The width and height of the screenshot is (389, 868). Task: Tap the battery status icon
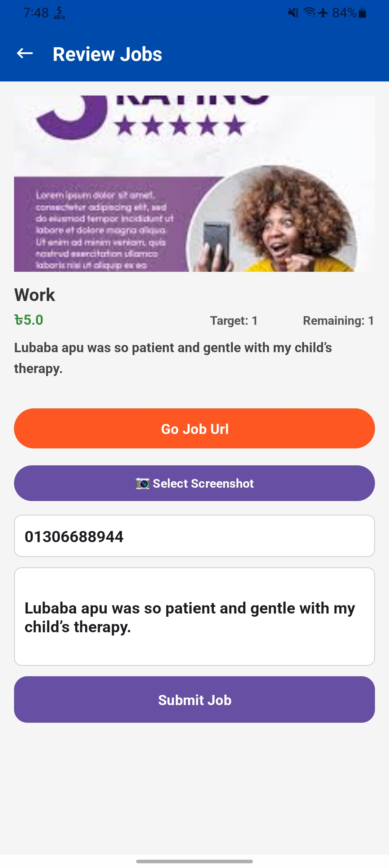click(x=363, y=13)
